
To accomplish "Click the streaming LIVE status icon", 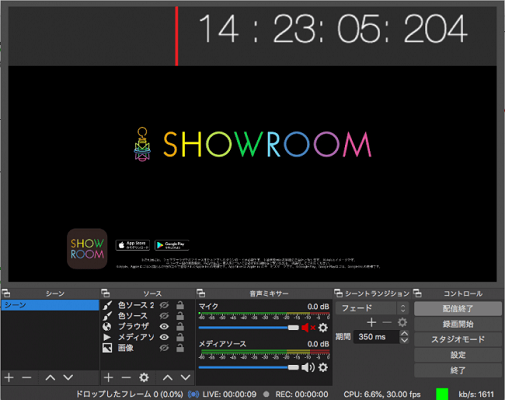I will point(193,394).
